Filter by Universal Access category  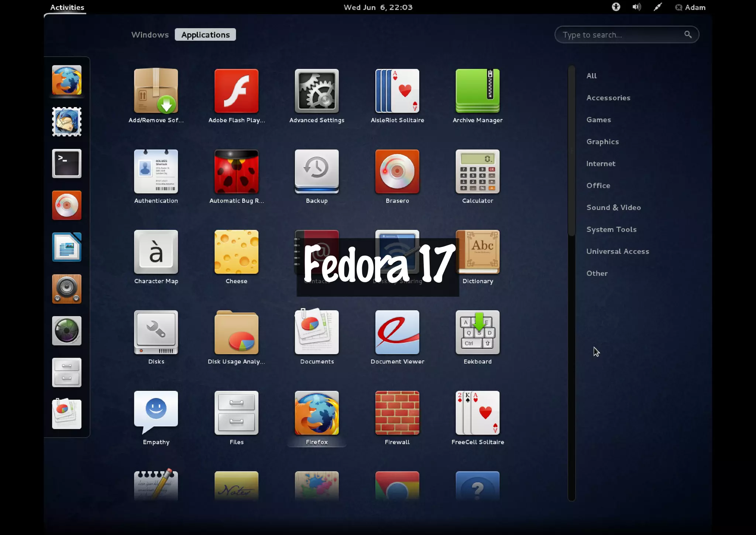[x=618, y=251]
